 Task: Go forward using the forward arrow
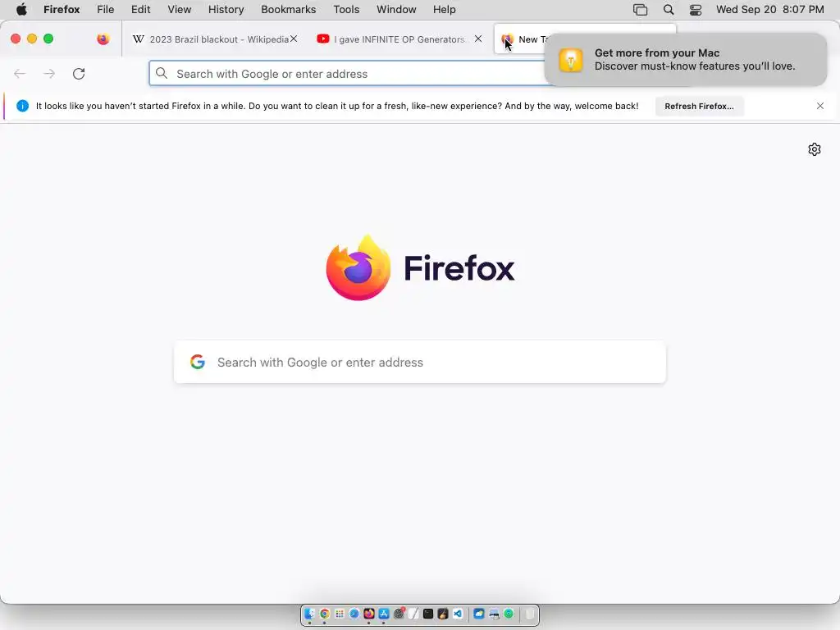pos(49,73)
